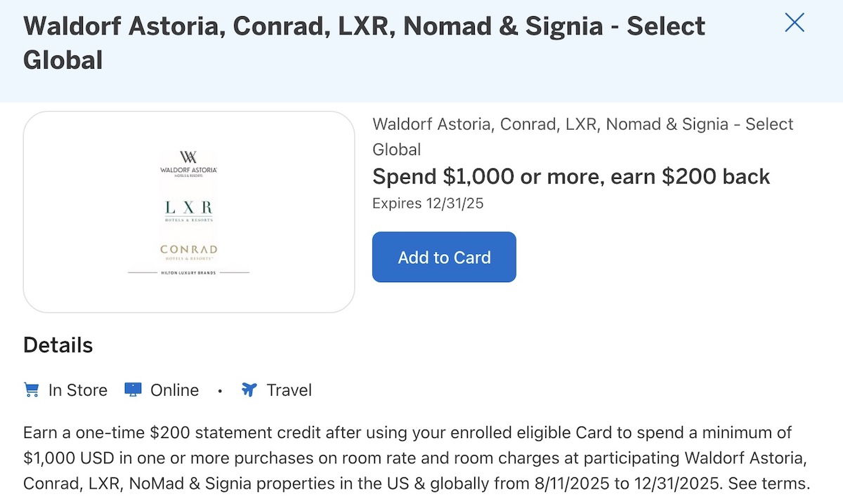Click the Spend $1,000 earn $200 headline
Image resolution: width=843 pixels, height=504 pixels.
pos(571,176)
